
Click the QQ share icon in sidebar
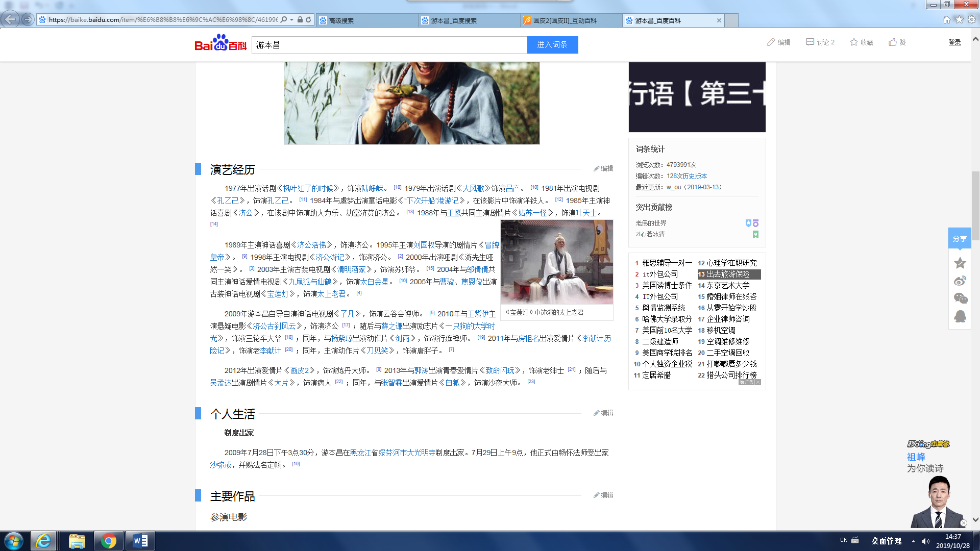click(960, 316)
